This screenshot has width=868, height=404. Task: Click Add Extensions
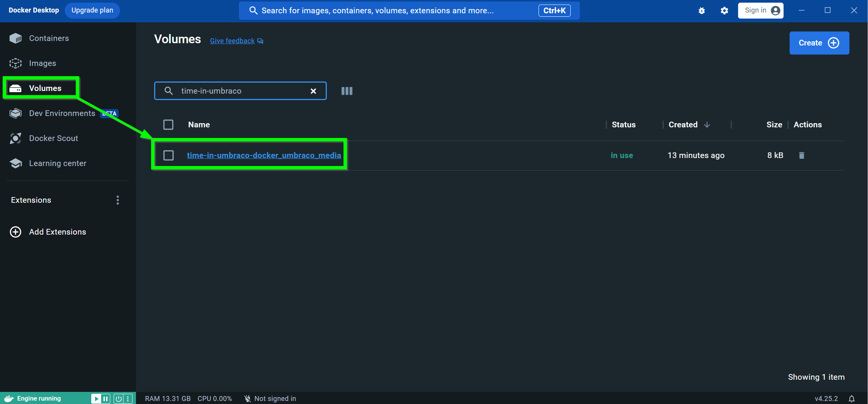pyautogui.click(x=58, y=232)
